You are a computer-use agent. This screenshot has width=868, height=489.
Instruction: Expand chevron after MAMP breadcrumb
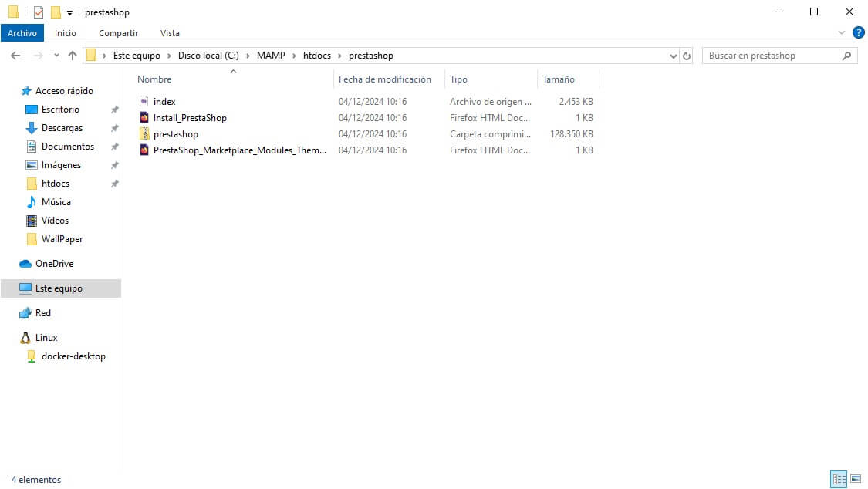click(x=294, y=56)
